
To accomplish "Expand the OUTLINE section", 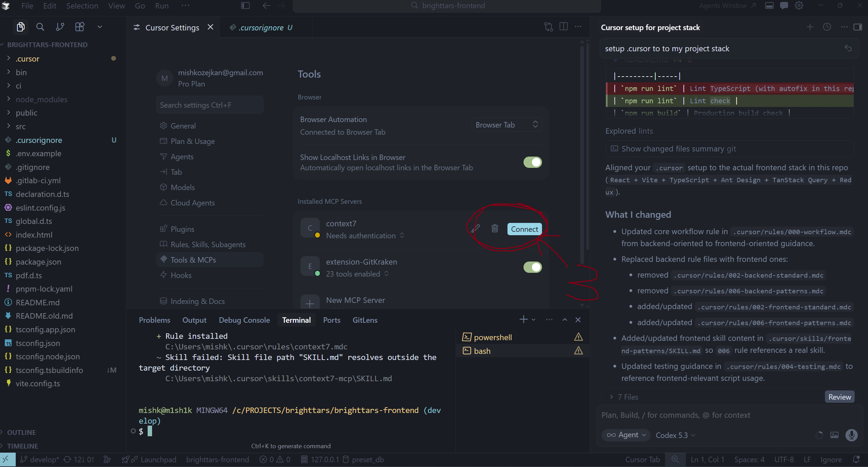I will 22,432.
